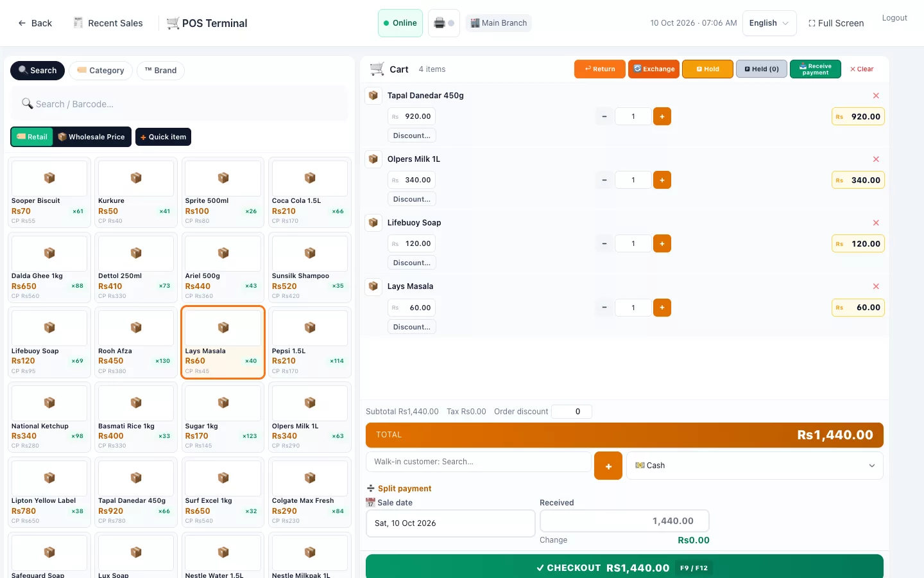Reduce Lifebuoy Soap quantity in cart
924x578 pixels.
[604, 243]
